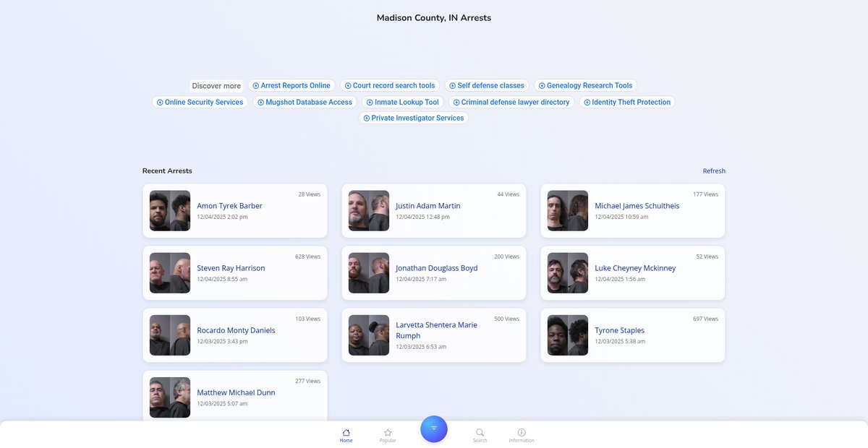Open the Home tab in bottom navigation

pyautogui.click(x=346, y=435)
